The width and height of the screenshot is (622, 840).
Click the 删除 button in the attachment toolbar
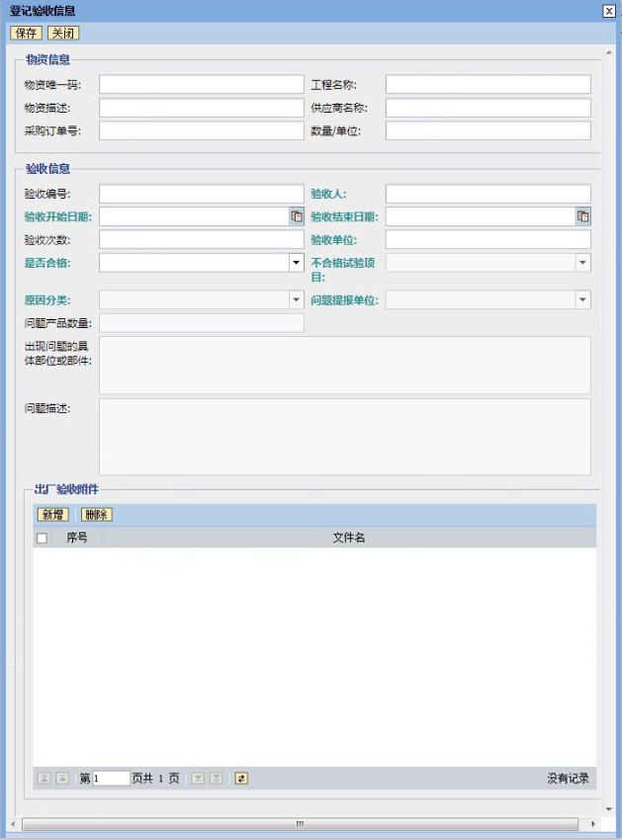pyautogui.click(x=96, y=515)
